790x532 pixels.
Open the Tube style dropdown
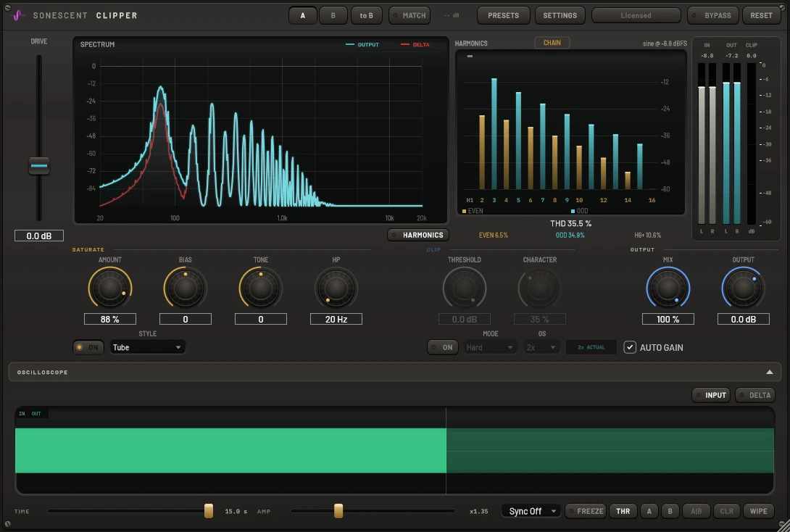[147, 347]
